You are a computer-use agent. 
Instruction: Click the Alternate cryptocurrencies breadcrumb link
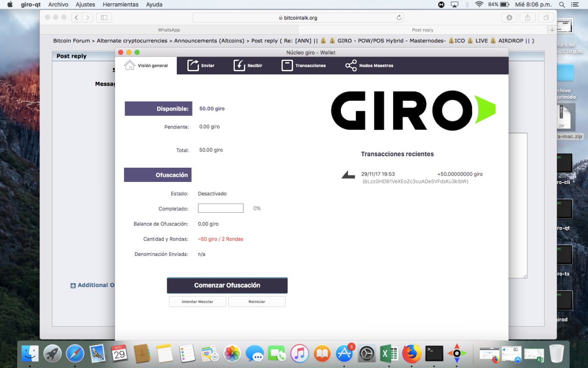[132, 41]
